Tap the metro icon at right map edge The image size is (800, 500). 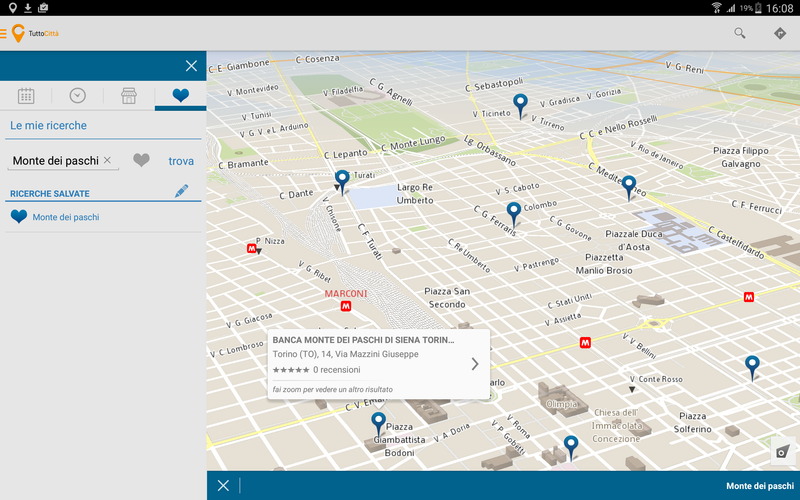click(x=748, y=297)
